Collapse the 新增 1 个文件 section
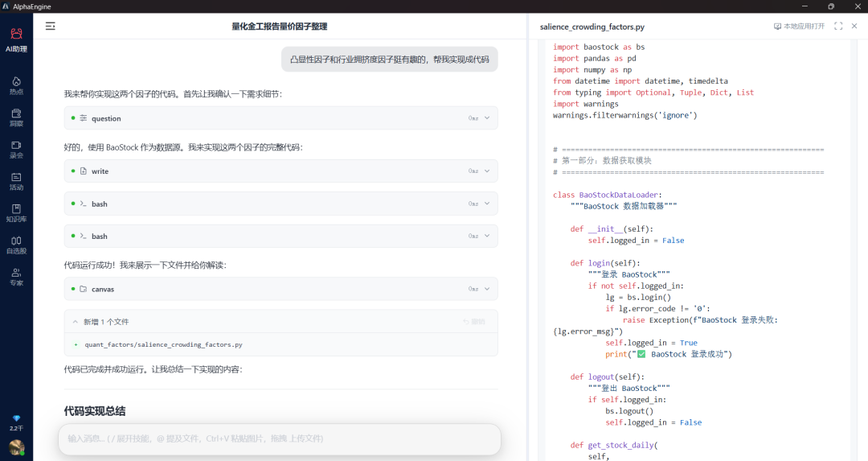The width and height of the screenshot is (868, 461). 76,322
